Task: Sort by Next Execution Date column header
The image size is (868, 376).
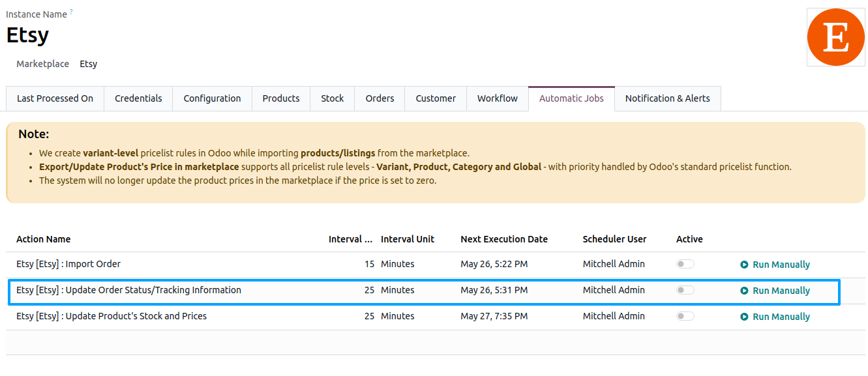Action: [x=504, y=239]
